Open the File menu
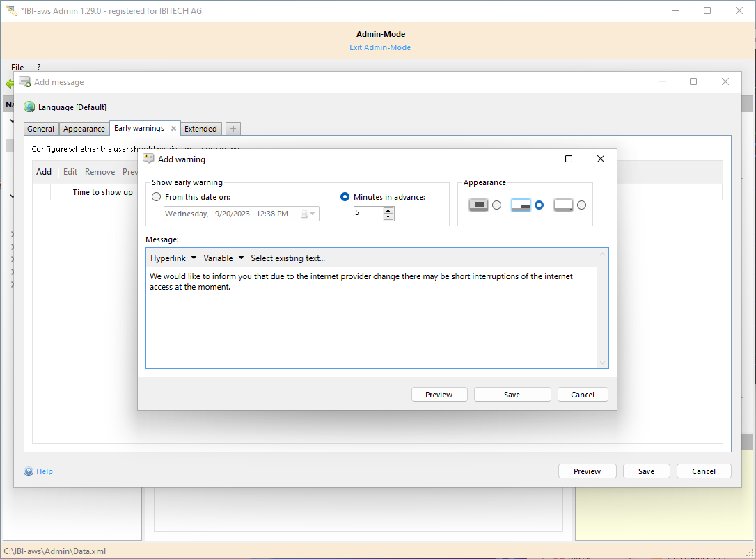The image size is (756, 559). click(17, 68)
